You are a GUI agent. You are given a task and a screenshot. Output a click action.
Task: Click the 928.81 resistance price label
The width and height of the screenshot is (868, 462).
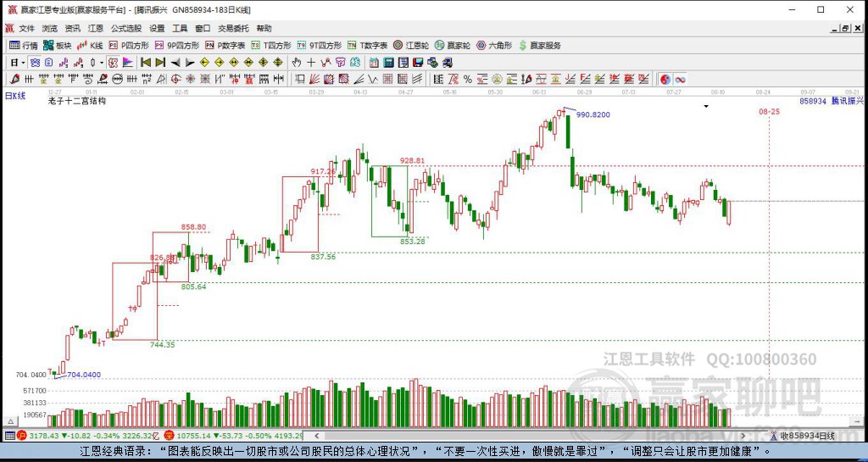(413, 160)
